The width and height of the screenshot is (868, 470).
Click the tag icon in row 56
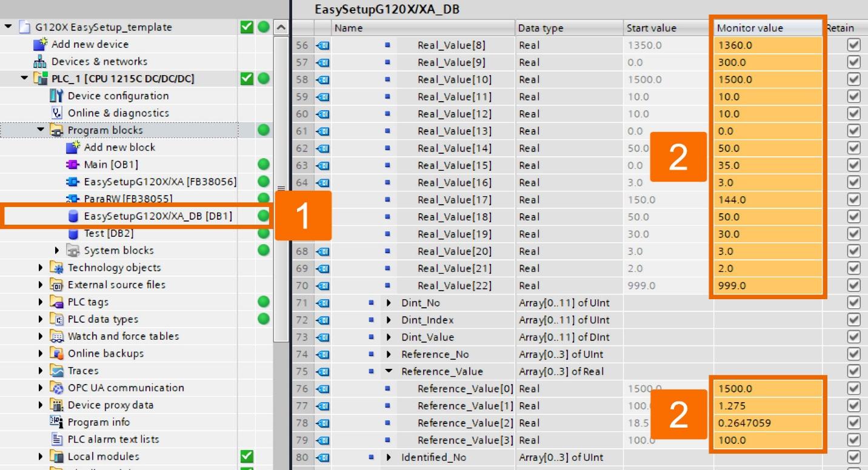[322, 45]
